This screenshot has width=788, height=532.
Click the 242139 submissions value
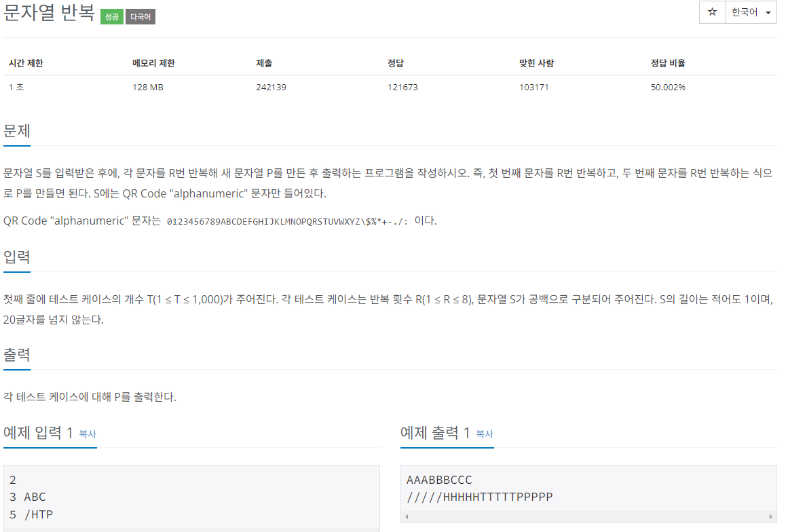tap(271, 87)
